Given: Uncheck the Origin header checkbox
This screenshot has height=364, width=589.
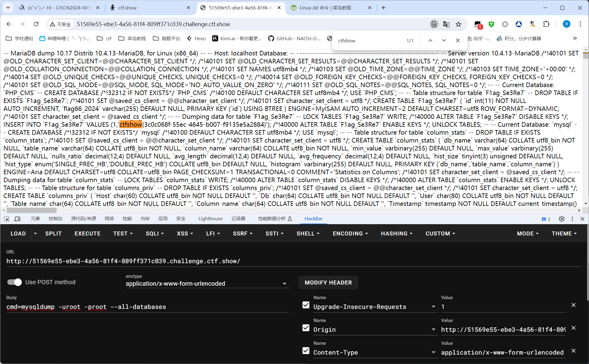Looking at the screenshot, I should coord(306,328).
